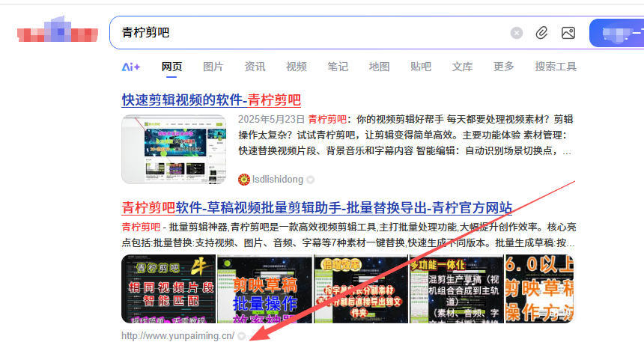Switch to the 文库 tab
This screenshot has width=644, height=348.
(x=462, y=67)
